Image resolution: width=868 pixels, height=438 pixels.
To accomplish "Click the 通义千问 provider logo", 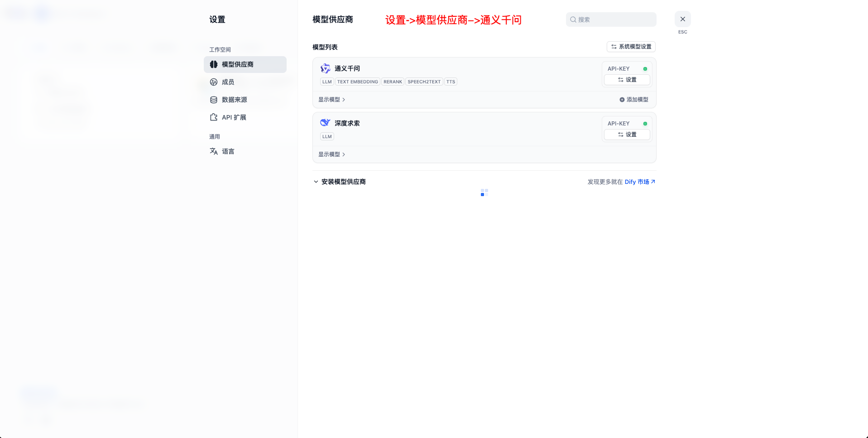I will click(325, 68).
